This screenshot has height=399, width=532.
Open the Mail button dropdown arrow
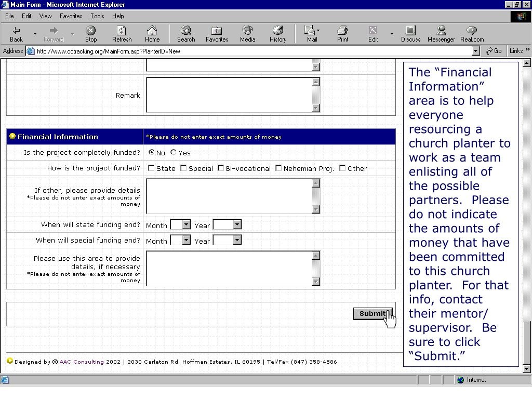tap(318, 31)
